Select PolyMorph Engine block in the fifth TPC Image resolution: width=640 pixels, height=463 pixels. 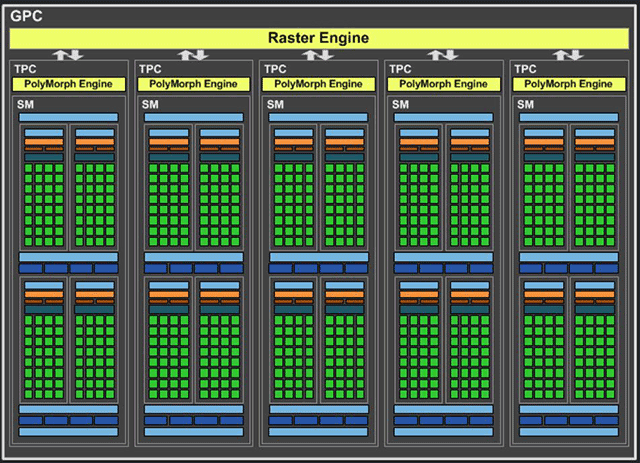coord(569,84)
